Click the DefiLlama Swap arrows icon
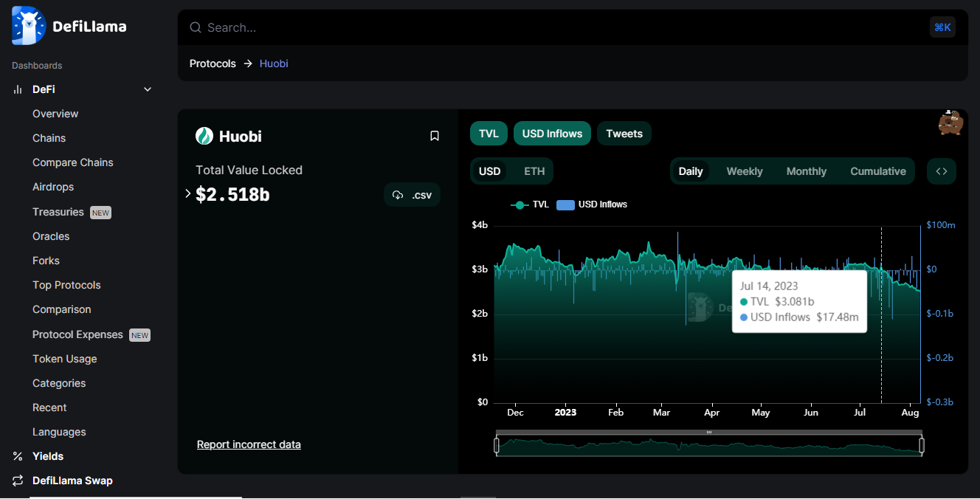The height and width of the screenshot is (499, 980). [18, 481]
